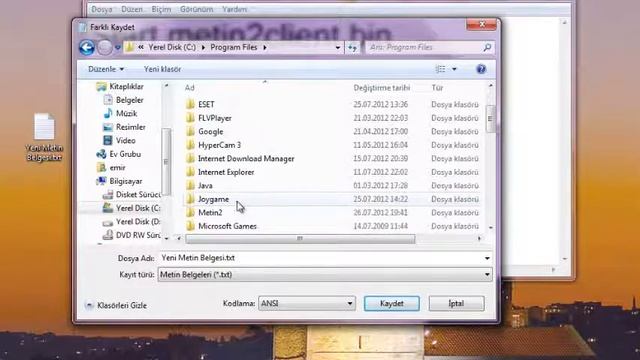Open recent locations dropdown next to nav arrows
The image size is (640, 360).
point(118,48)
